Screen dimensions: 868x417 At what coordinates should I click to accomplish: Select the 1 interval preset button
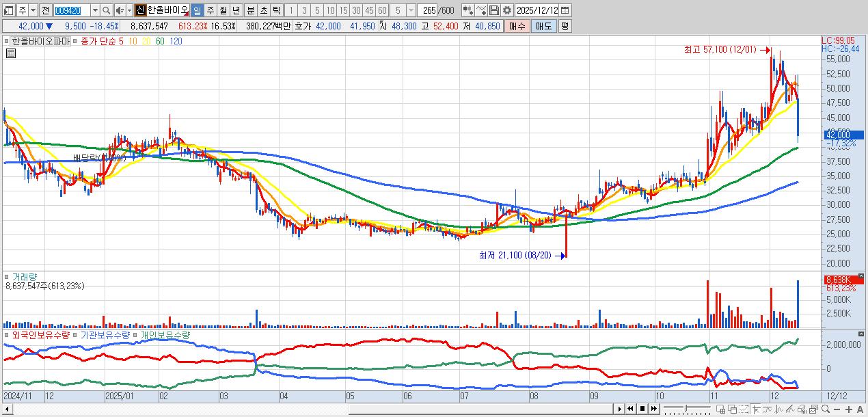pyautogui.click(x=291, y=10)
